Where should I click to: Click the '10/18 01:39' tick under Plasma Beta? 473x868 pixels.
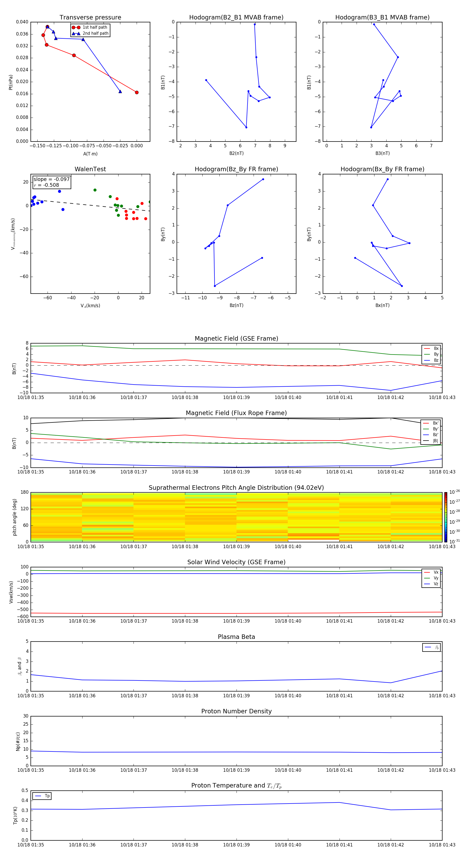tap(236, 695)
